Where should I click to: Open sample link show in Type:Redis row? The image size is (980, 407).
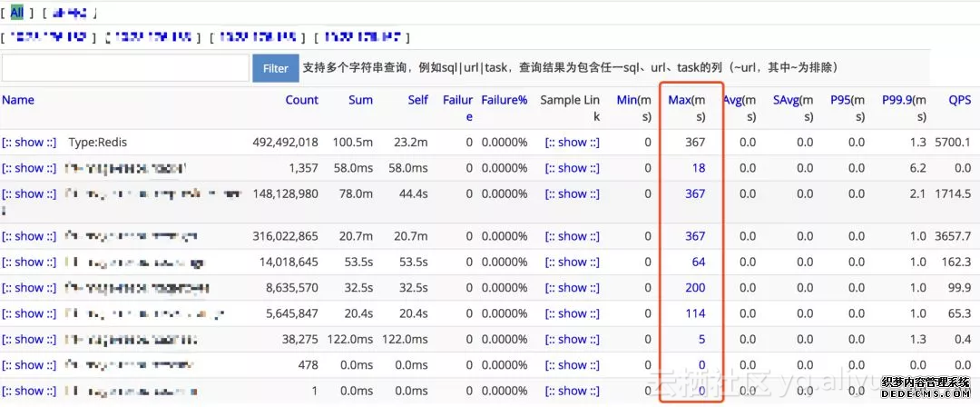coord(572,142)
